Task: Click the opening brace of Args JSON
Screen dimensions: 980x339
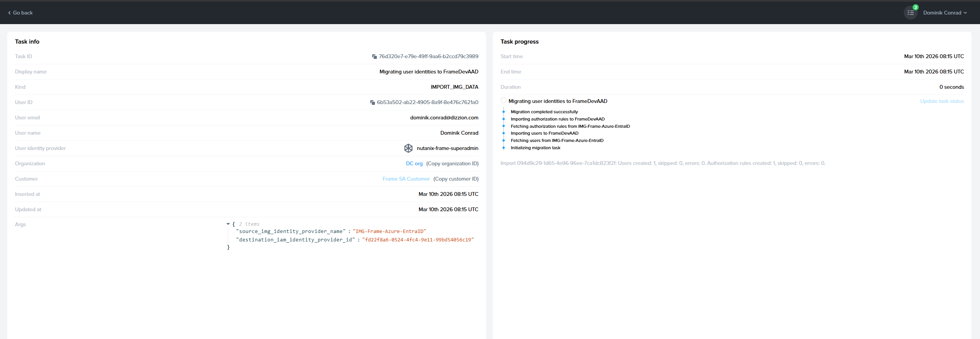Action: click(x=234, y=224)
